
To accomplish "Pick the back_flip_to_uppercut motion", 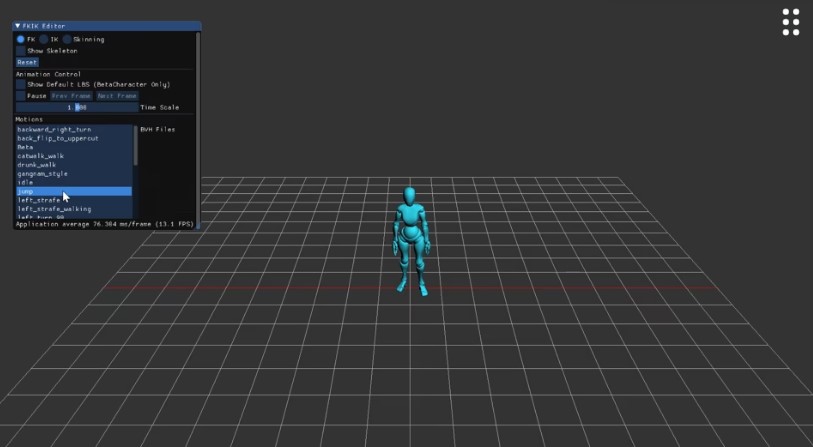I will 62,138.
